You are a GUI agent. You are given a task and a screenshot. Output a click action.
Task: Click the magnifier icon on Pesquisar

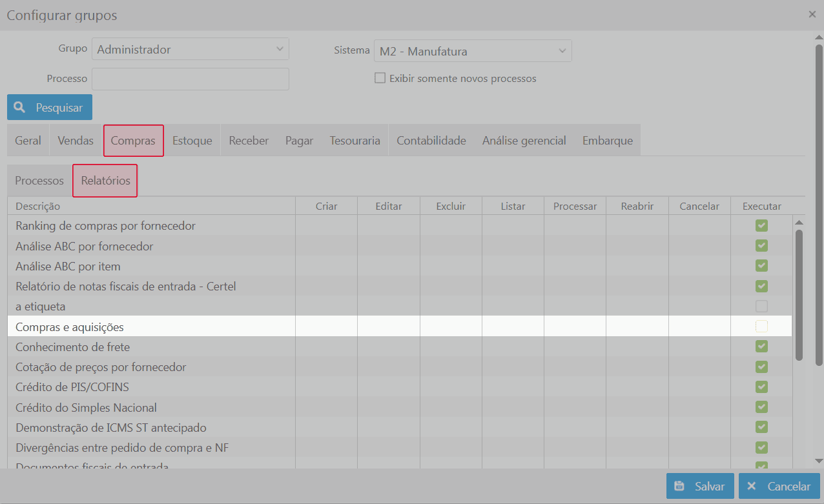(x=20, y=107)
